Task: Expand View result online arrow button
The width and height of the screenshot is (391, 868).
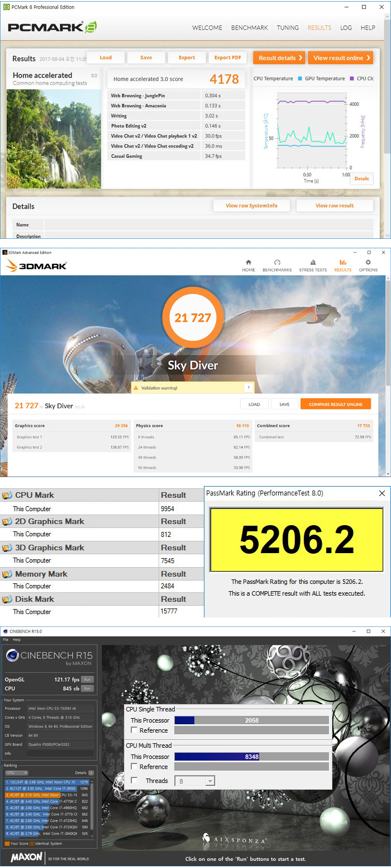Action: (x=340, y=58)
